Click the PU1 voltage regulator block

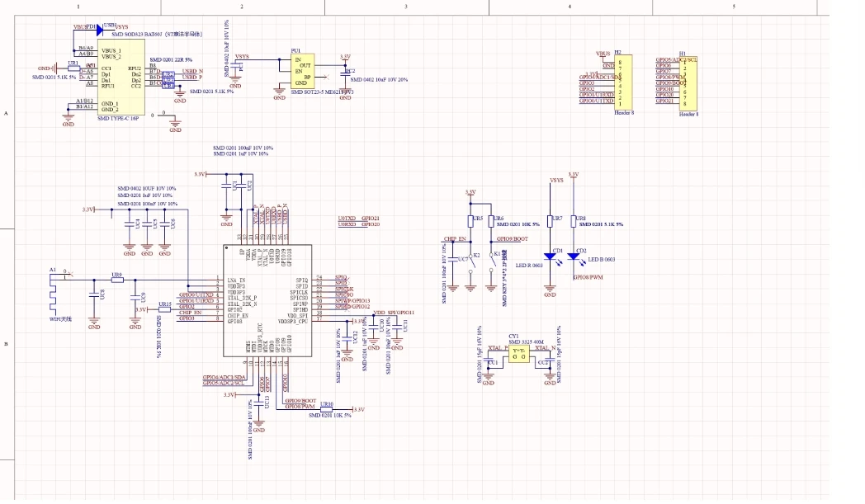pyautogui.click(x=302, y=73)
